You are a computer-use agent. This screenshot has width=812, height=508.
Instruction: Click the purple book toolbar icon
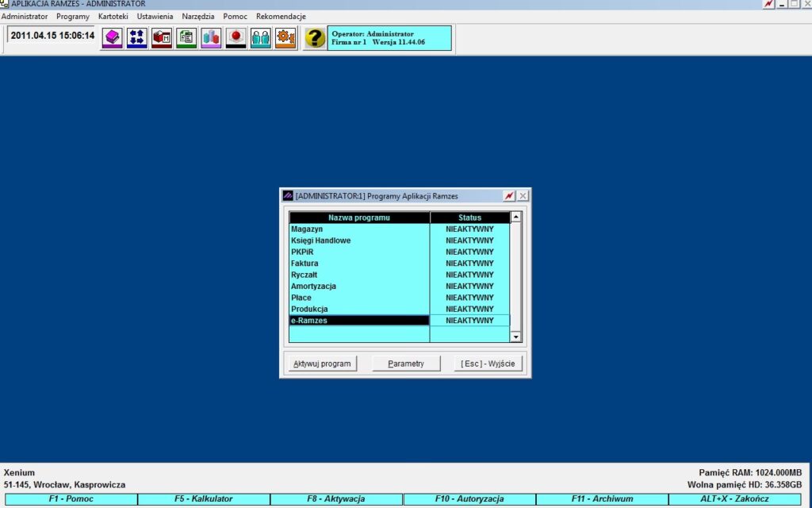tap(112, 37)
